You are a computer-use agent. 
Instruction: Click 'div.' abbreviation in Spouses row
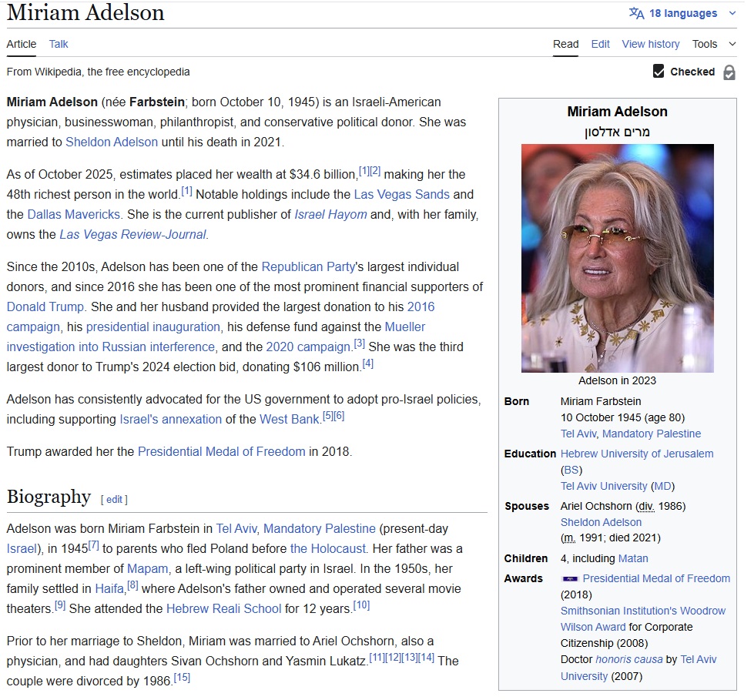pos(646,506)
